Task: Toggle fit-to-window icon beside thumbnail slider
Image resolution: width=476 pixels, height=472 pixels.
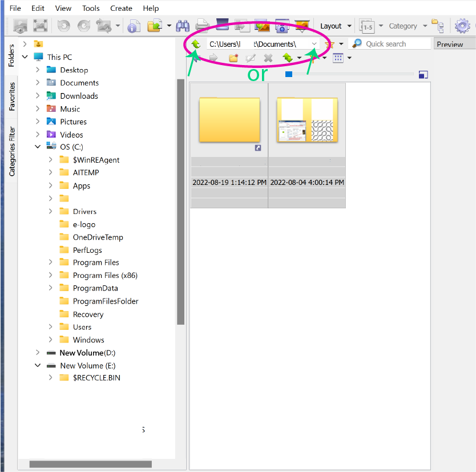Action: pos(423,74)
